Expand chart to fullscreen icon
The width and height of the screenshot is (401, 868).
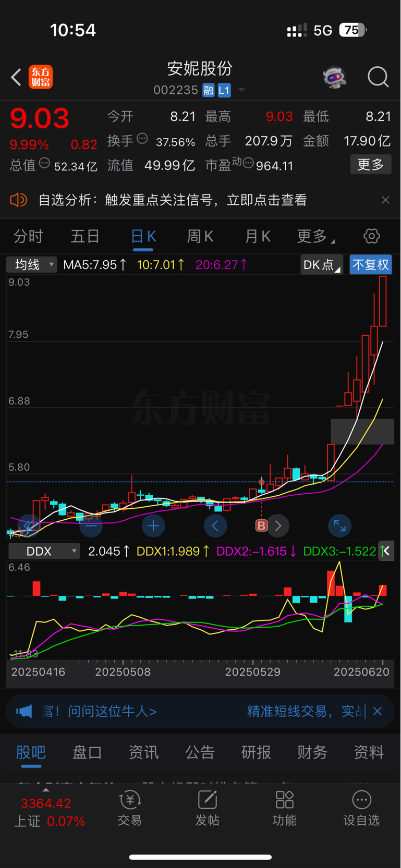(339, 526)
